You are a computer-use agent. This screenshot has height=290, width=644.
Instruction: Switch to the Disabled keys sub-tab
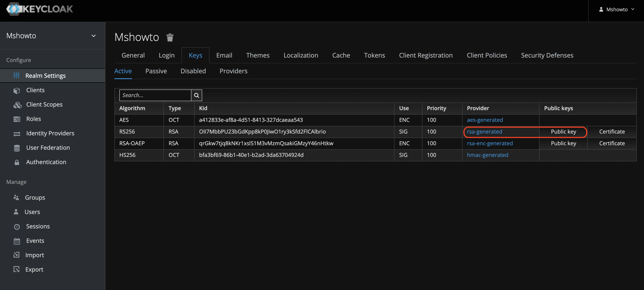pyautogui.click(x=193, y=71)
